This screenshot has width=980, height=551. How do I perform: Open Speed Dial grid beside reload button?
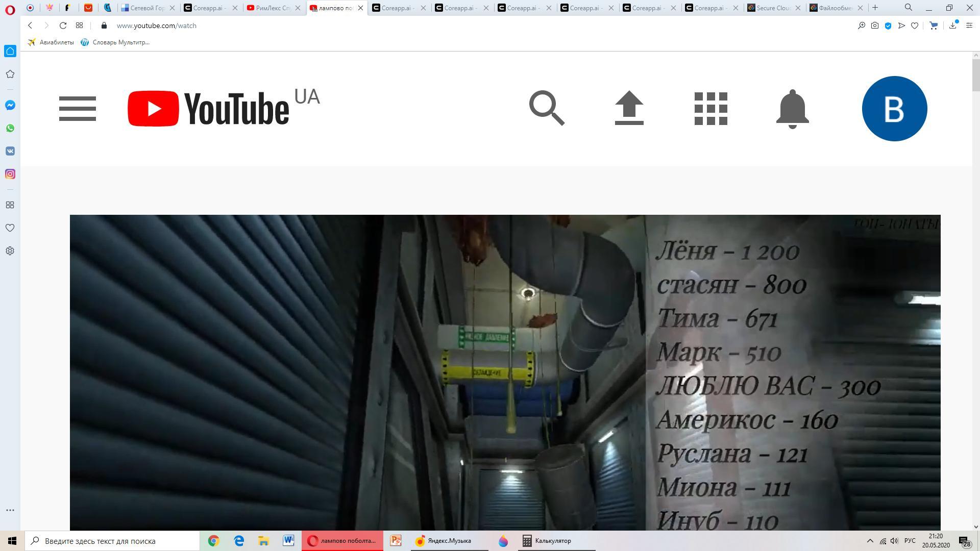79,26
